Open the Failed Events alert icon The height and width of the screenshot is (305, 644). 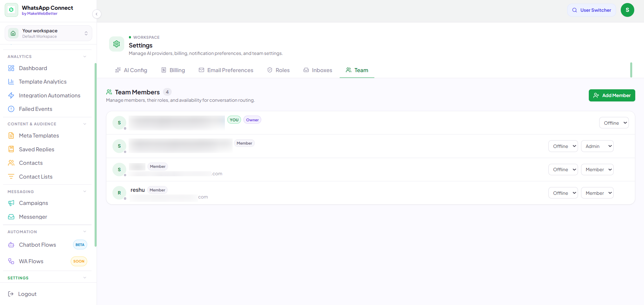[x=11, y=109]
